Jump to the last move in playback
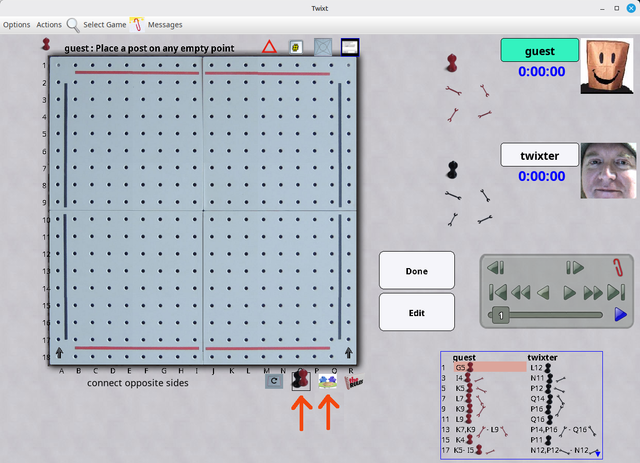Screen dimensions: 640x463 [616, 292]
